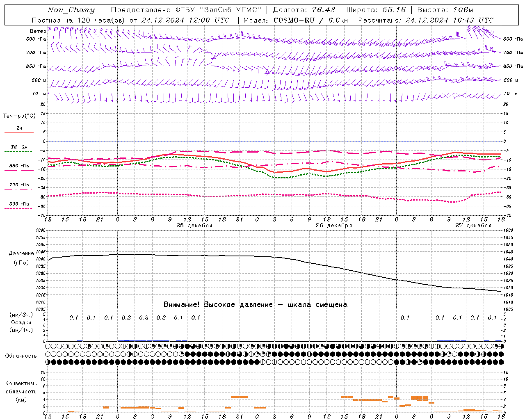The image size is (525, 420).
Task: Click the '25 декабря' date label
Action: click(194, 226)
